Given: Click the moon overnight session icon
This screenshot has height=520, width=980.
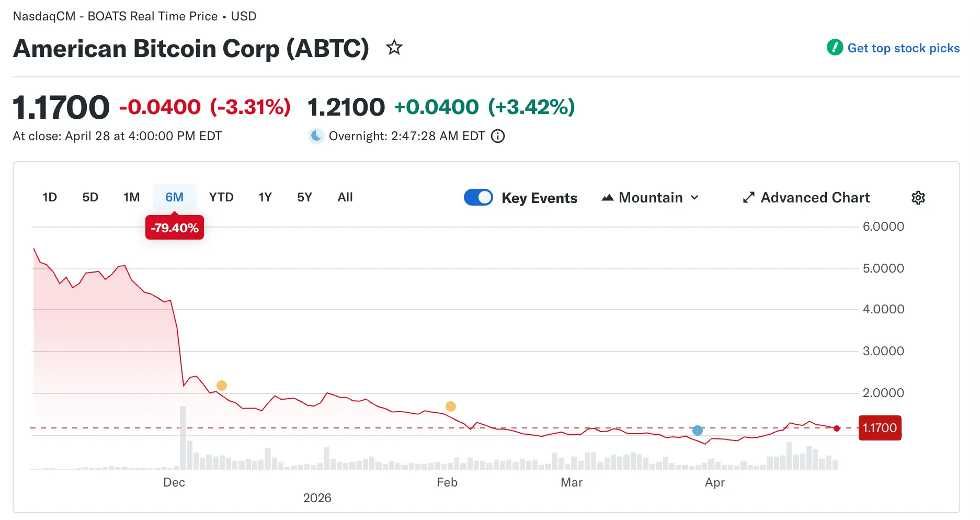Looking at the screenshot, I should pos(316,136).
